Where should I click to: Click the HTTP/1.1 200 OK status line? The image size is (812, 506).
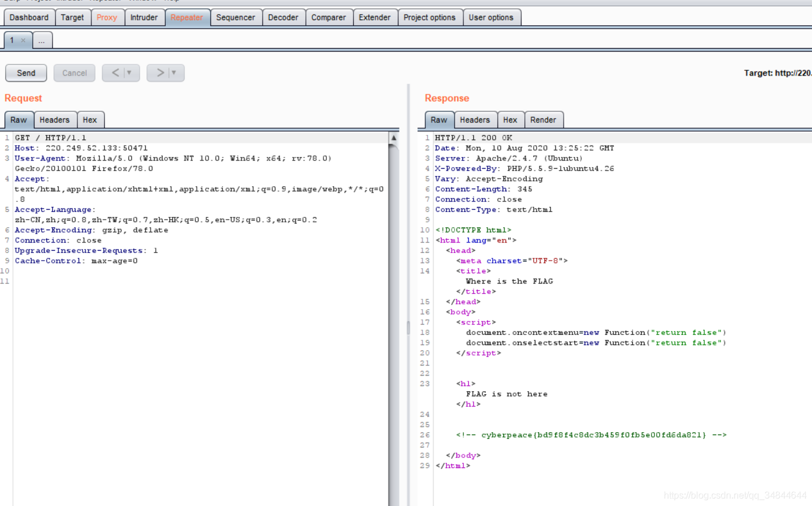[x=473, y=138]
